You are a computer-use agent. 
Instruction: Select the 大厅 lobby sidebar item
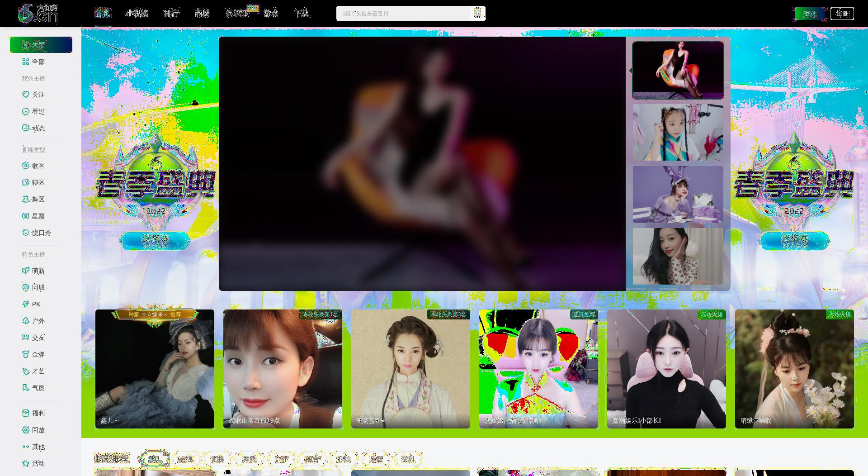click(41, 45)
